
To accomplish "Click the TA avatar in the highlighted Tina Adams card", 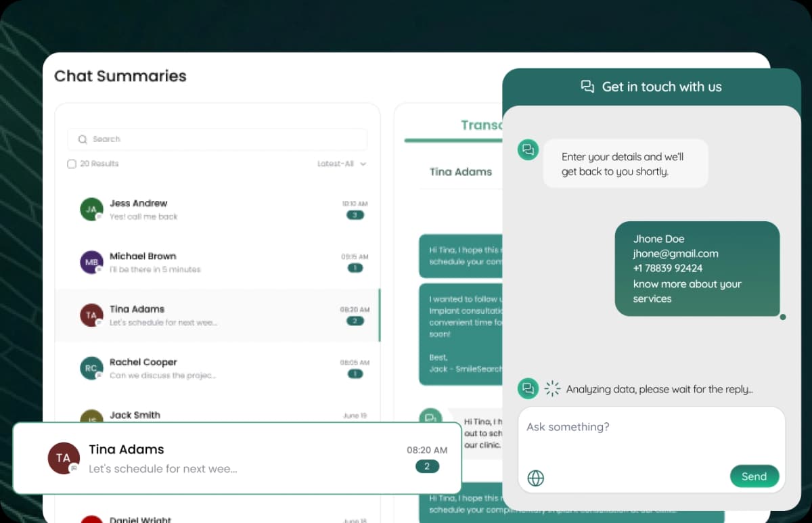I will (x=64, y=458).
